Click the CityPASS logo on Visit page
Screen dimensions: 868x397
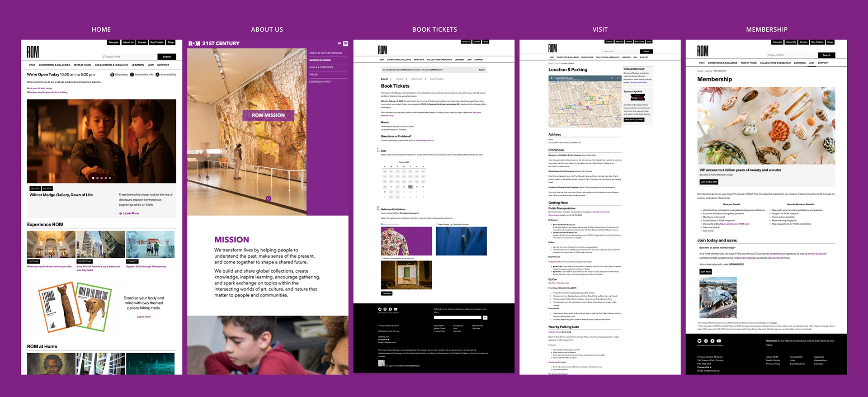coord(638,97)
